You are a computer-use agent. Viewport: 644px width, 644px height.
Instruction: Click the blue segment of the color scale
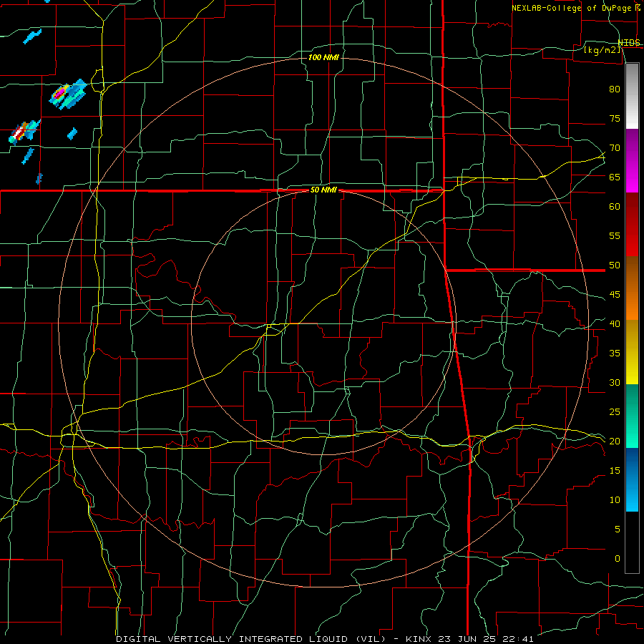point(632,479)
